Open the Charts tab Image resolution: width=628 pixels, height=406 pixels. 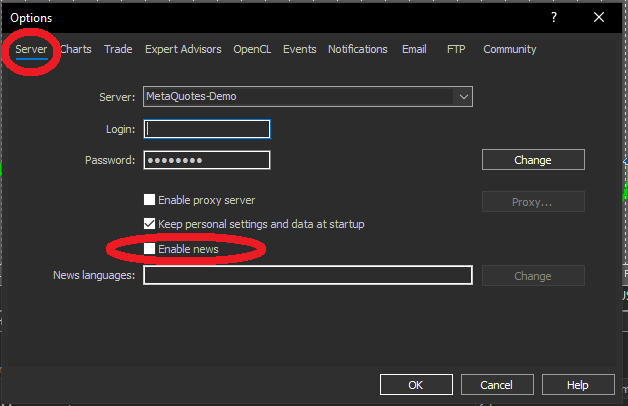pyautogui.click(x=76, y=49)
